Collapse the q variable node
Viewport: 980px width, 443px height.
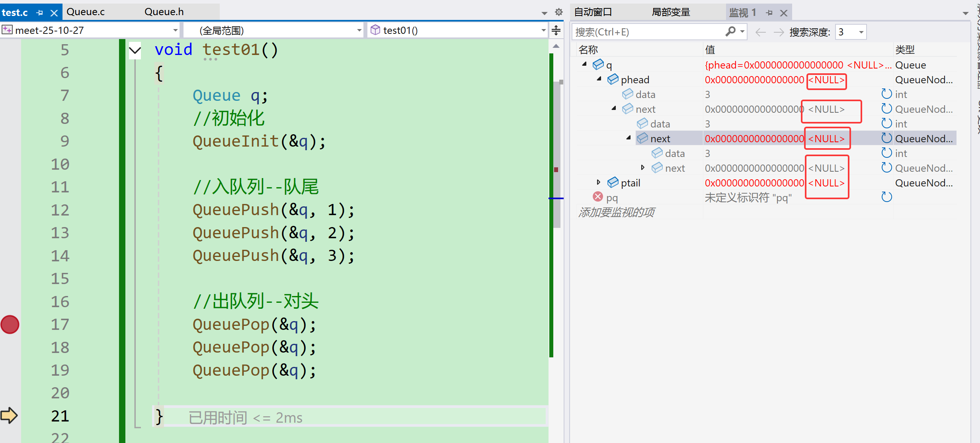point(584,64)
